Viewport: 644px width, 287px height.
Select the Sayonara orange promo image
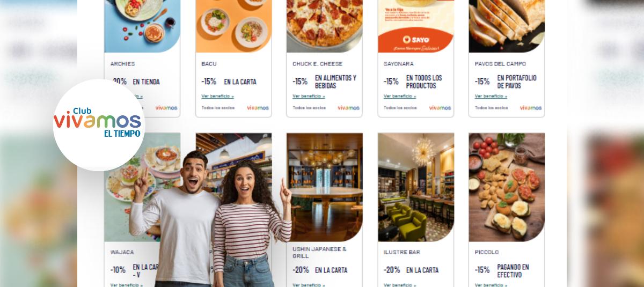[x=416, y=26]
